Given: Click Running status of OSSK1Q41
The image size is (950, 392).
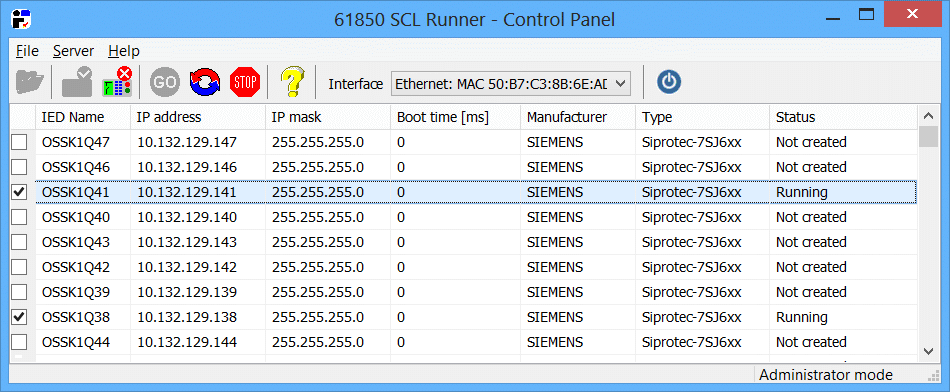Looking at the screenshot, I should coord(802,192).
